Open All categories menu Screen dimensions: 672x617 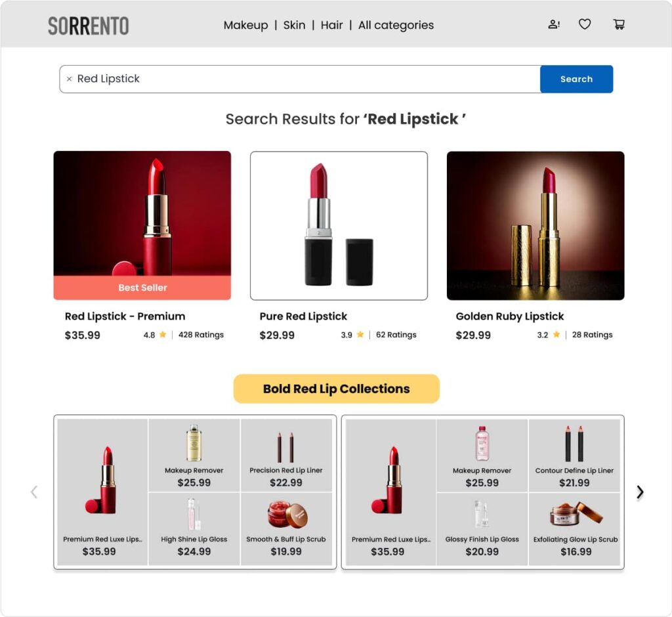(396, 26)
